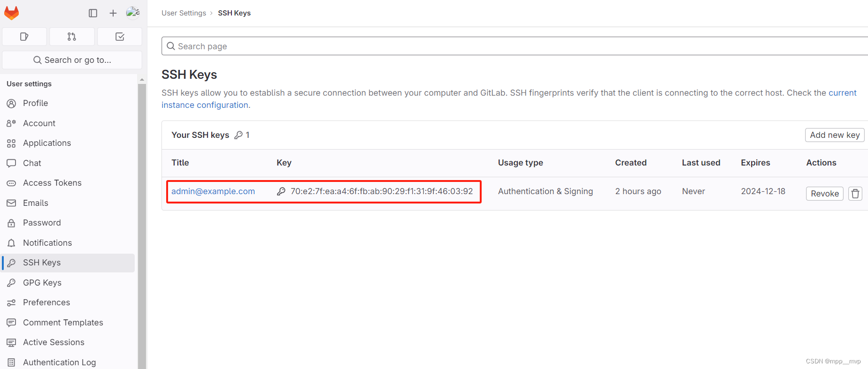Click the sidebar scroll up arrow
The width and height of the screenshot is (868, 369).
click(x=142, y=80)
